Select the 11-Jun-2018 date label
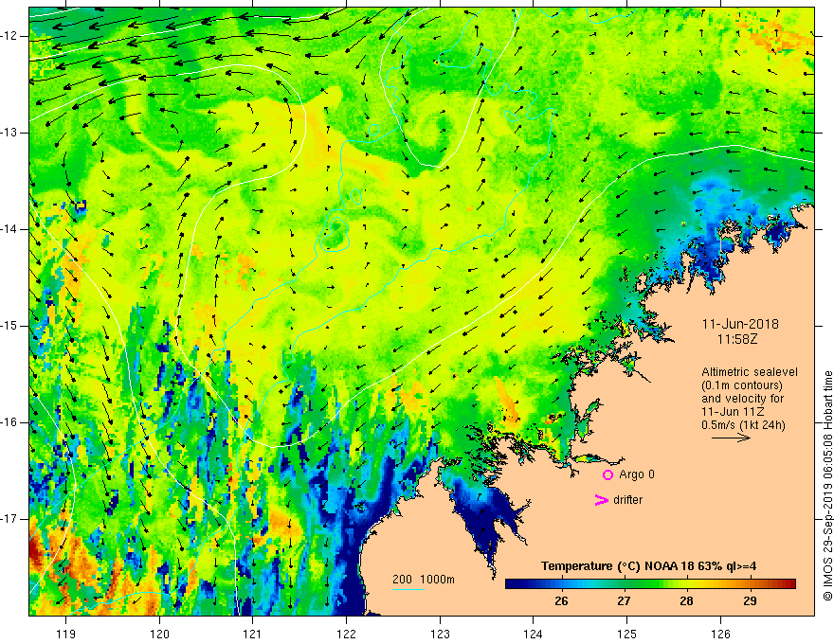This screenshot has width=834, height=644. point(740,324)
